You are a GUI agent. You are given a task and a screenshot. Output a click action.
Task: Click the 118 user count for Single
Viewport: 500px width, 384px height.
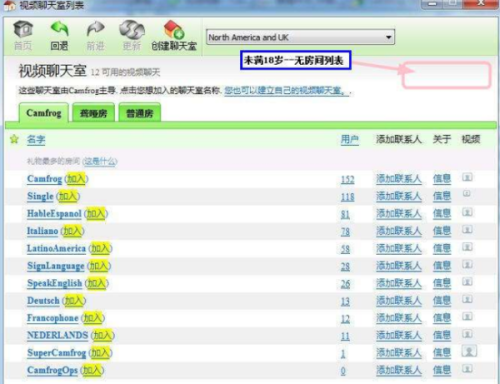click(x=348, y=197)
